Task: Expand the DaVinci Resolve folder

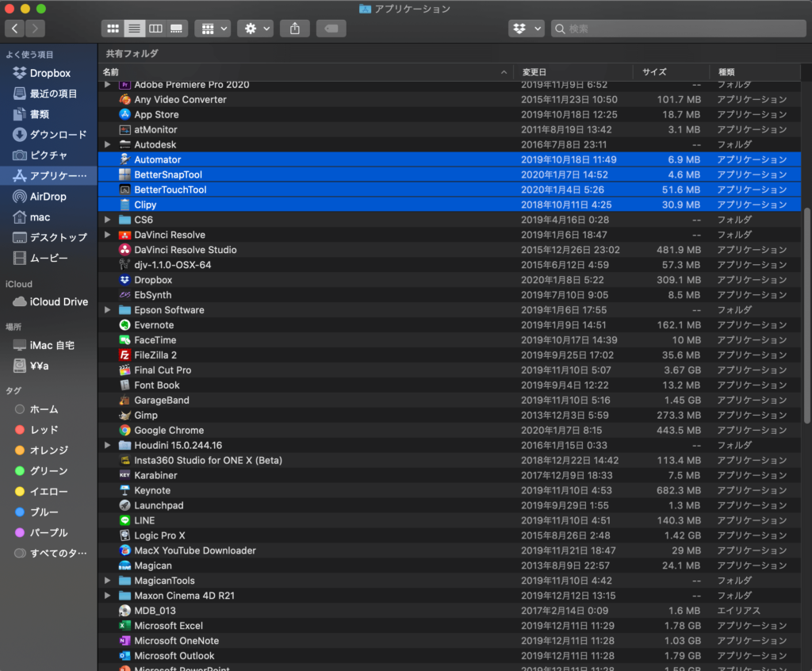Action: (107, 235)
